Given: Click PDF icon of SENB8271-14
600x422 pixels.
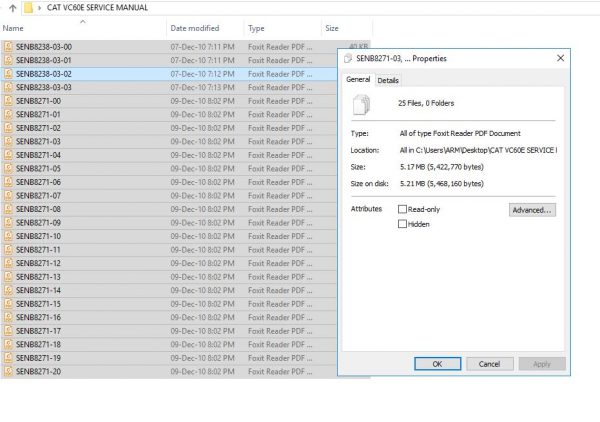Looking at the screenshot, I should point(8,290).
